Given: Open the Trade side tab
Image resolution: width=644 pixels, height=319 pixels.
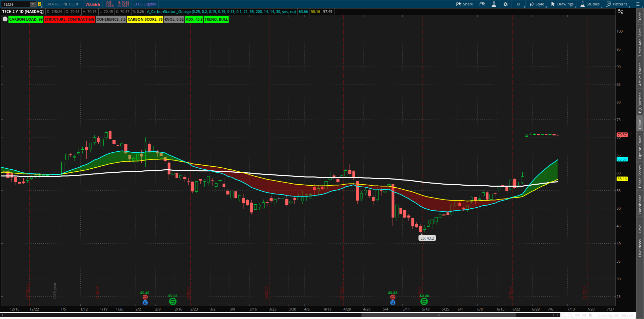Looking at the screenshot, I should pyautogui.click(x=640, y=17).
